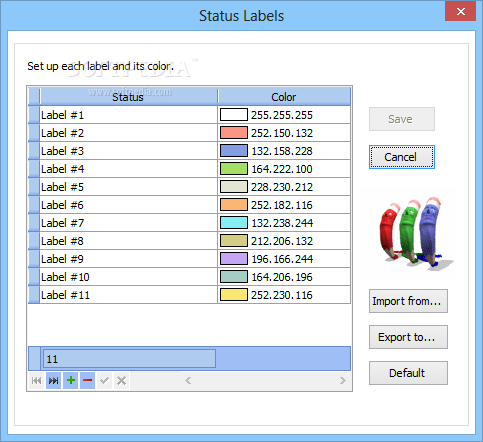Click the row indicator beside Label #11
The image size is (483, 442).
pos(34,295)
